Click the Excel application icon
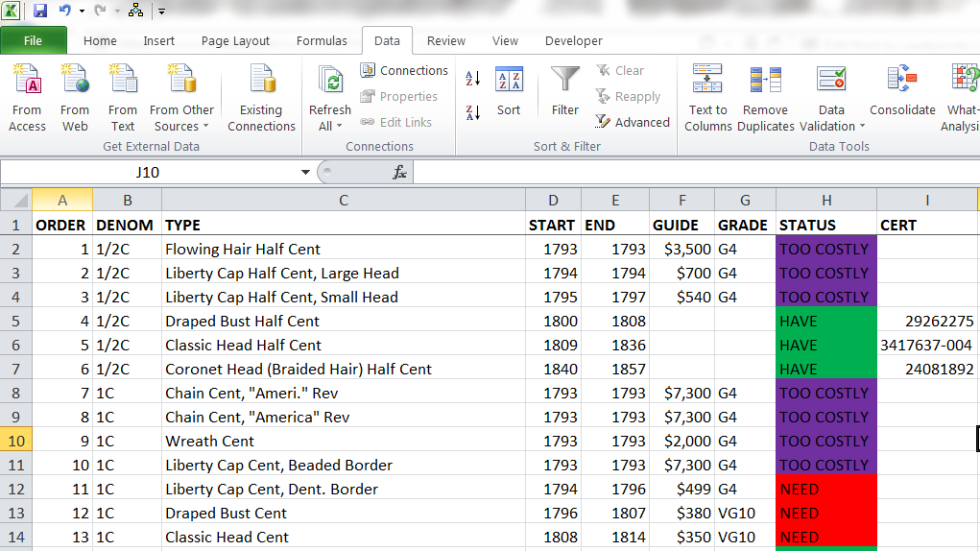Image resolution: width=980 pixels, height=551 pixels. pos(12,10)
